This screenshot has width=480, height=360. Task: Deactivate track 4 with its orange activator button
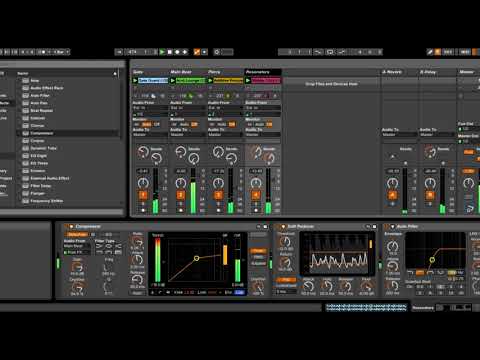click(x=256, y=195)
